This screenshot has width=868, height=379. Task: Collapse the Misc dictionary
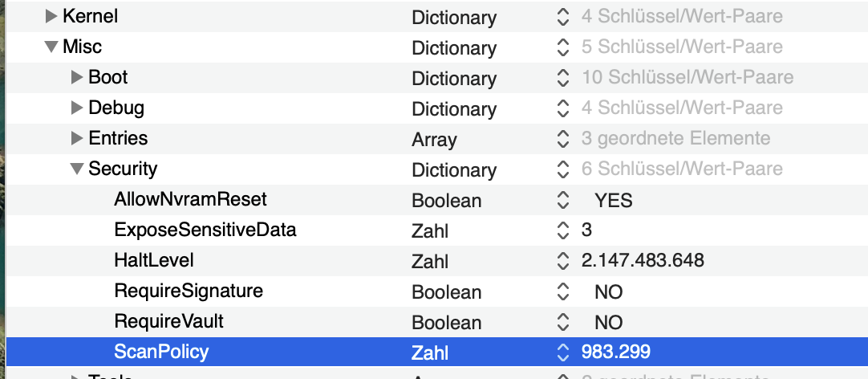[51, 47]
